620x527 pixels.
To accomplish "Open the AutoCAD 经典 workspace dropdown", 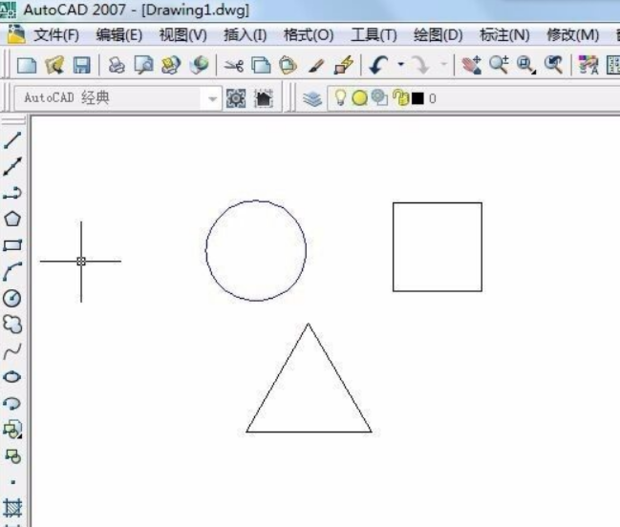I will click(x=213, y=98).
